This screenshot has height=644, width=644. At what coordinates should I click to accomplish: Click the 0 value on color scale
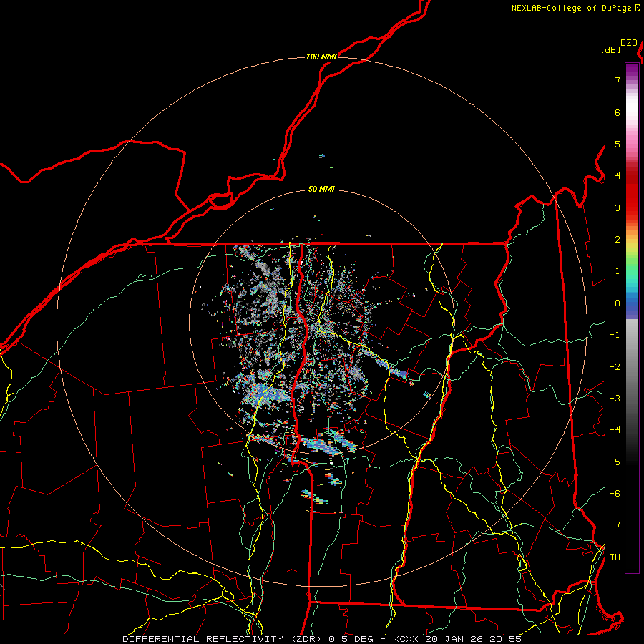(x=618, y=303)
